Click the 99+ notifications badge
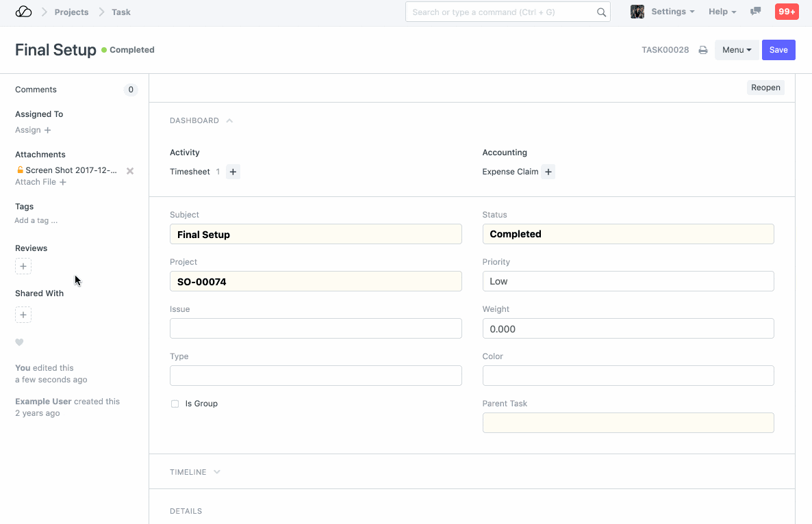812x524 pixels. click(x=786, y=12)
